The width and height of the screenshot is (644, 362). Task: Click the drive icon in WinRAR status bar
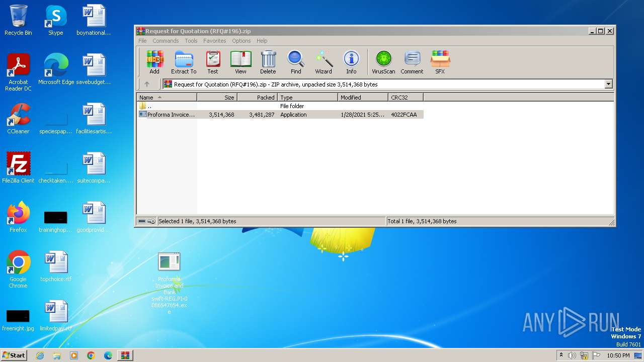142,221
